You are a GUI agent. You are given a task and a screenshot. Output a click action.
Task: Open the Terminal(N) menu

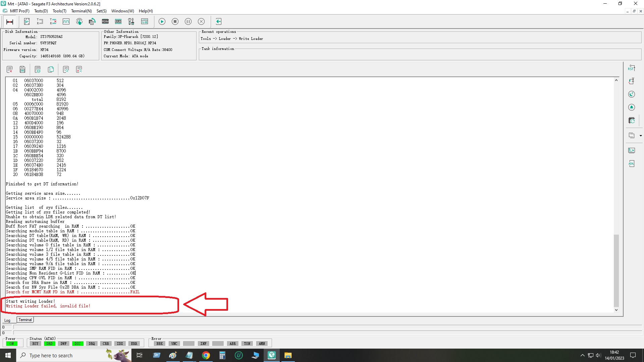(82, 11)
